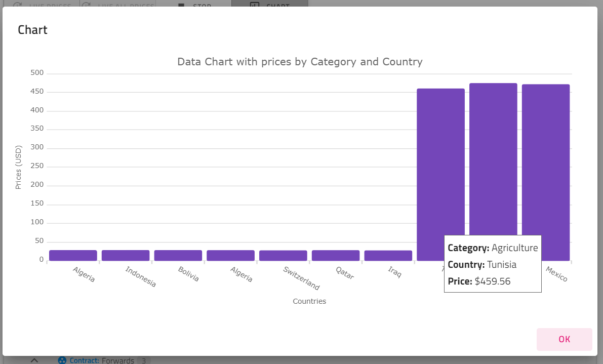Open Live All Prices from the toolbar
The width and height of the screenshot is (603, 364).
(116, 5)
